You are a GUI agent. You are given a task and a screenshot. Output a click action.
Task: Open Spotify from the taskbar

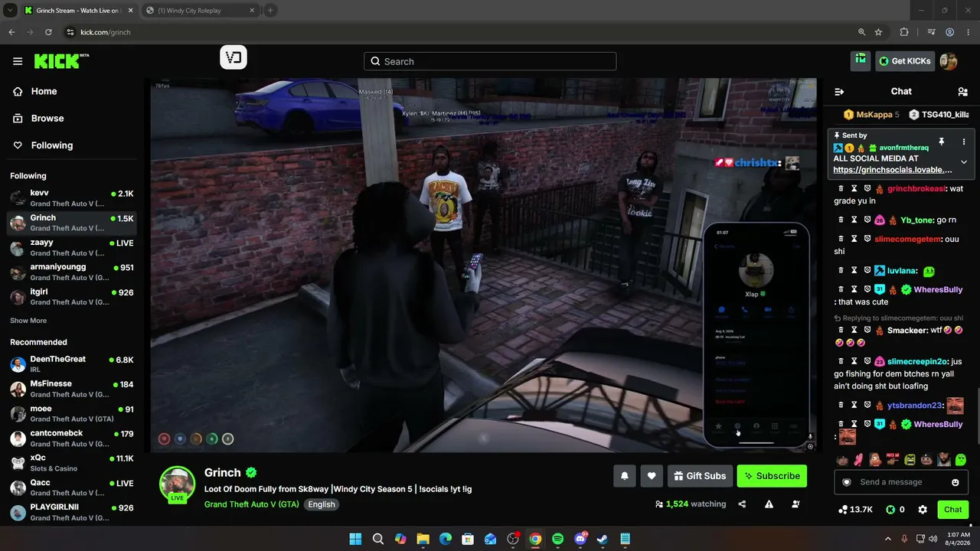pos(557,540)
